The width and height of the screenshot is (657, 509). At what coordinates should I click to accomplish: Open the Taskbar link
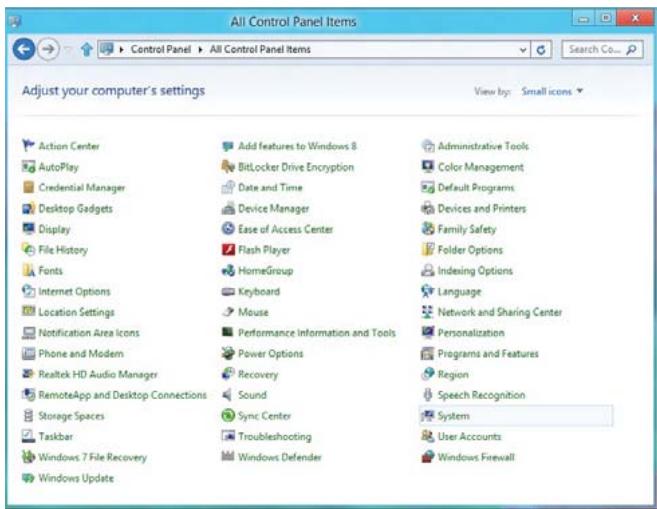pos(55,436)
